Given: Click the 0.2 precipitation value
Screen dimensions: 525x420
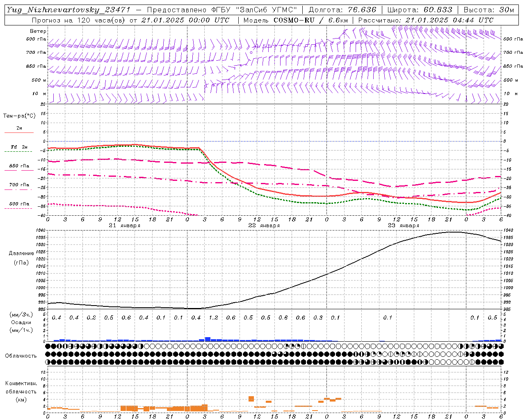Looking at the screenshot, I should click(x=91, y=318).
